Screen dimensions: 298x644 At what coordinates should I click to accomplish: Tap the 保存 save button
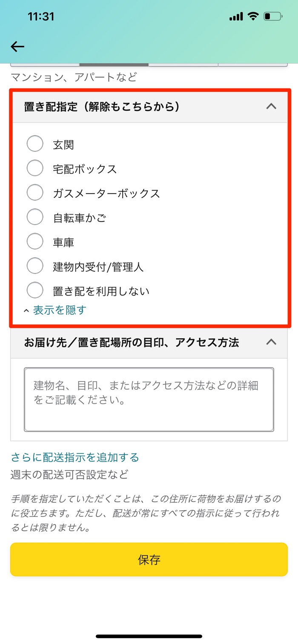149,560
